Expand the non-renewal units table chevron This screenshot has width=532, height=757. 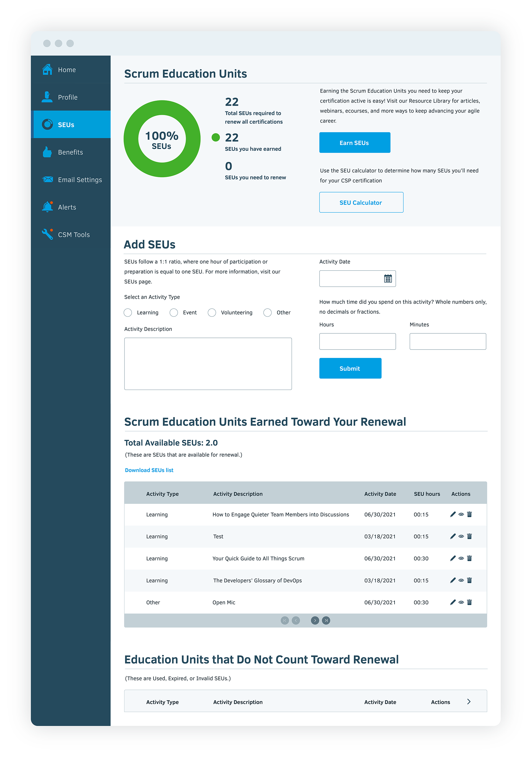(469, 702)
